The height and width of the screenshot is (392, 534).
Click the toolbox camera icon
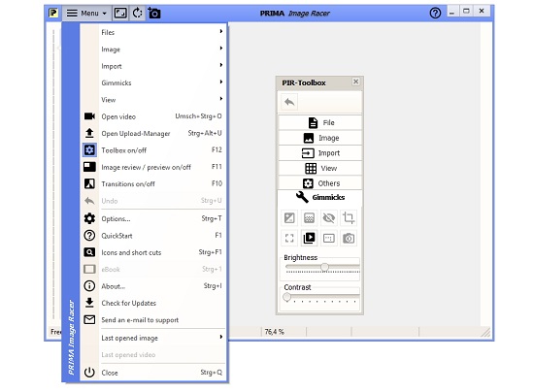(349, 238)
